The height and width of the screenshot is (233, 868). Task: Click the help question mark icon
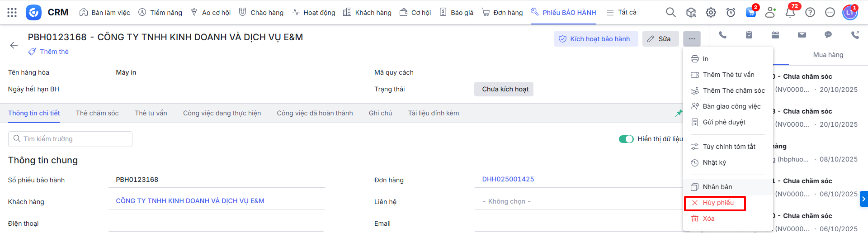pyautogui.click(x=810, y=12)
